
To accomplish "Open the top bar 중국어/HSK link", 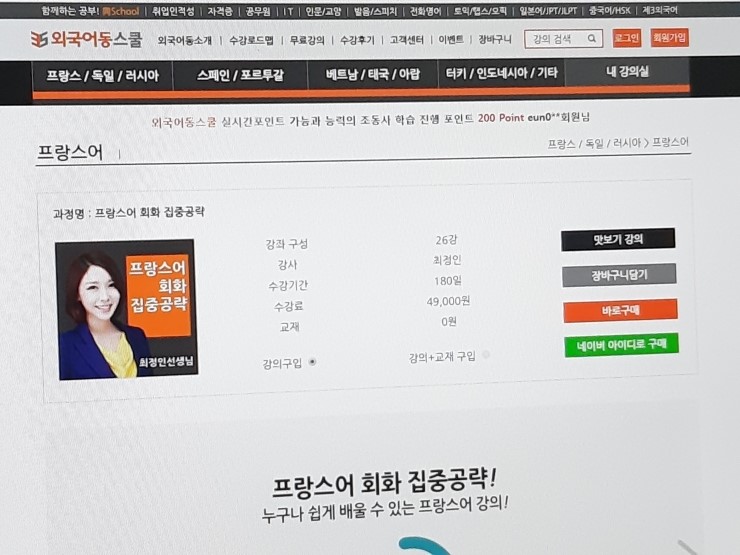I will pyautogui.click(x=610, y=10).
